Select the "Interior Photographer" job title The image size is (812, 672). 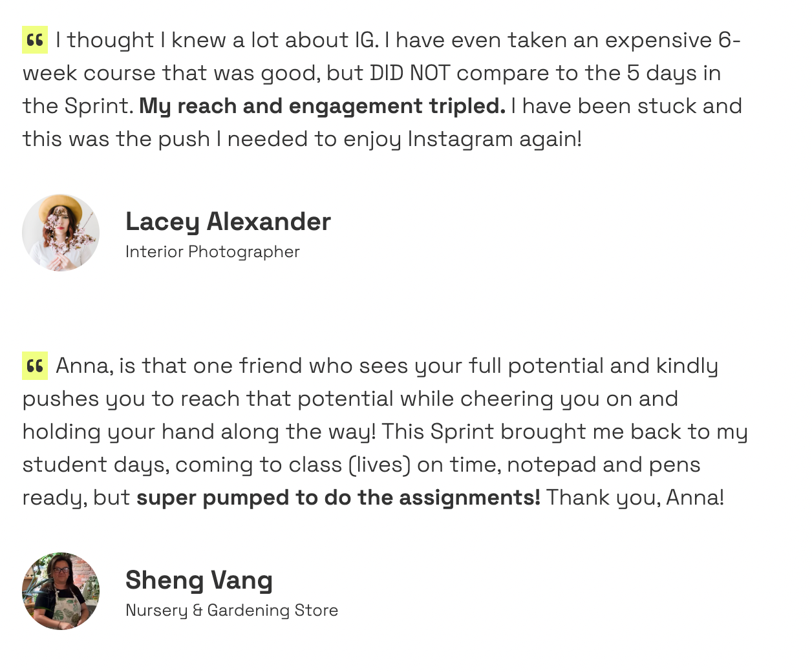(212, 251)
